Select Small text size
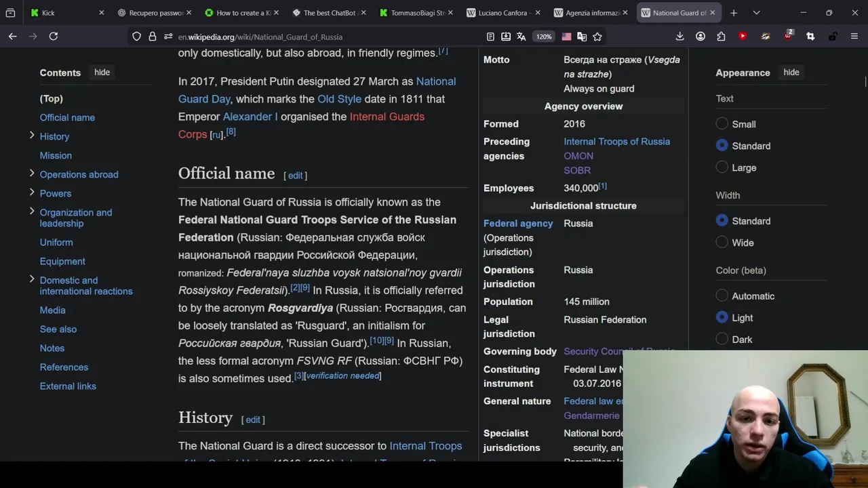Viewport: 868px width, 488px height. coord(722,124)
